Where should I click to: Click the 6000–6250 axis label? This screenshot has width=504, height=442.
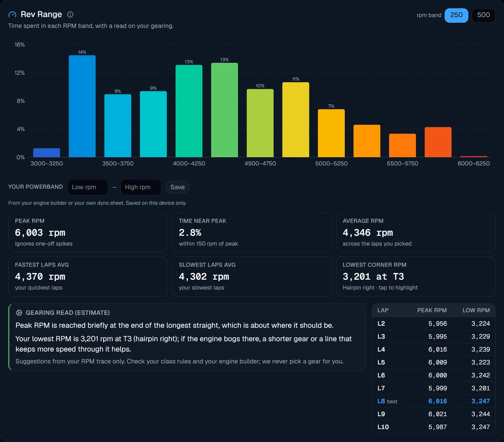(474, 163)
